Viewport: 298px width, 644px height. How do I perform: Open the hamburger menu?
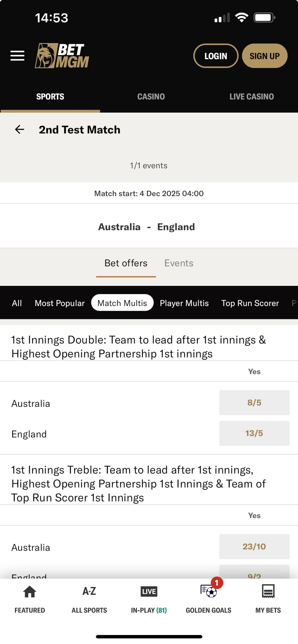pos(17,56)
